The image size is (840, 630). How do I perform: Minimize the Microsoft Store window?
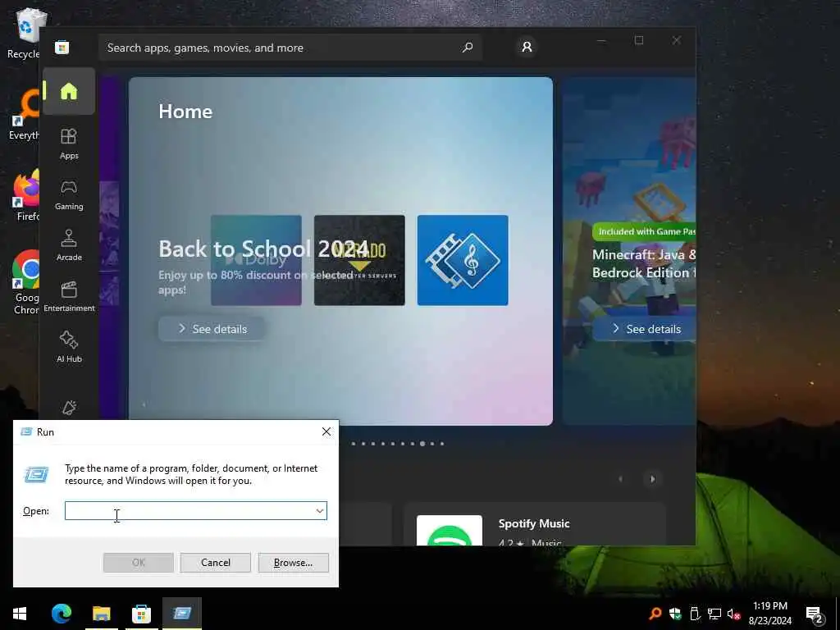[x=601, y=41]
